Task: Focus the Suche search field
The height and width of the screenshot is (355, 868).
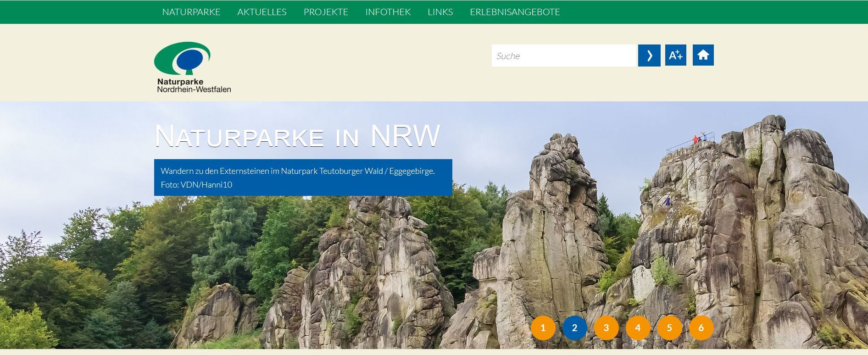Action: 564,55
